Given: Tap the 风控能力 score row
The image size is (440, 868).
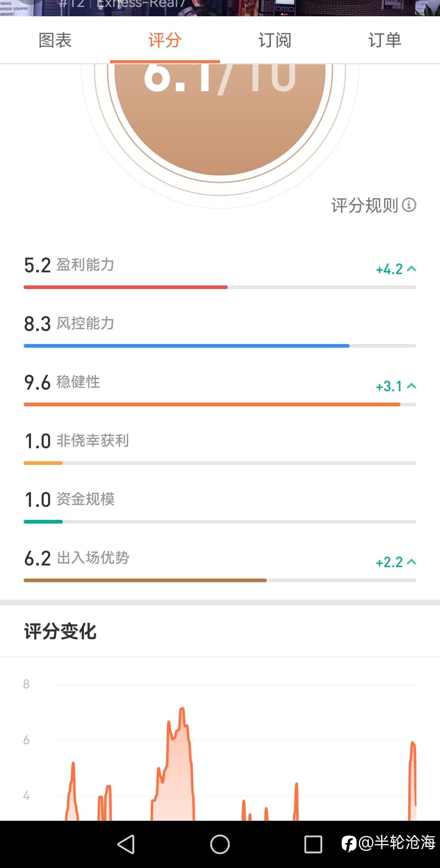Looking at the screenshot, I should point(220,331).
